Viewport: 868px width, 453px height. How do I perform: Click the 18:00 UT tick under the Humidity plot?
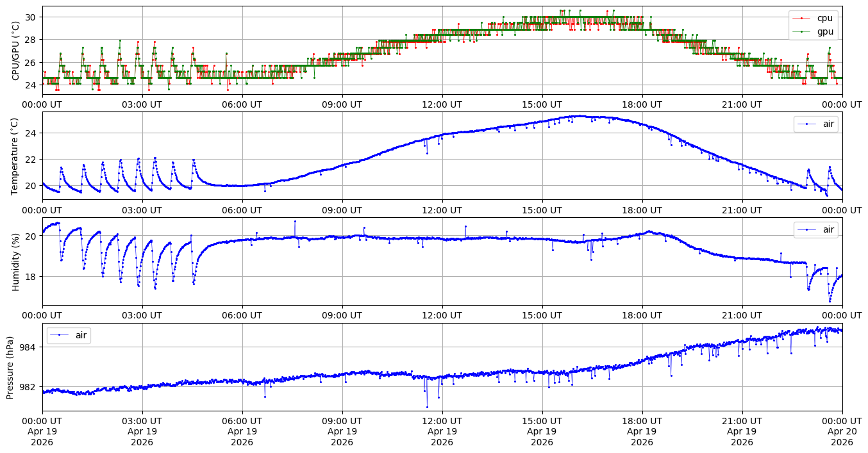click(642, 315)
